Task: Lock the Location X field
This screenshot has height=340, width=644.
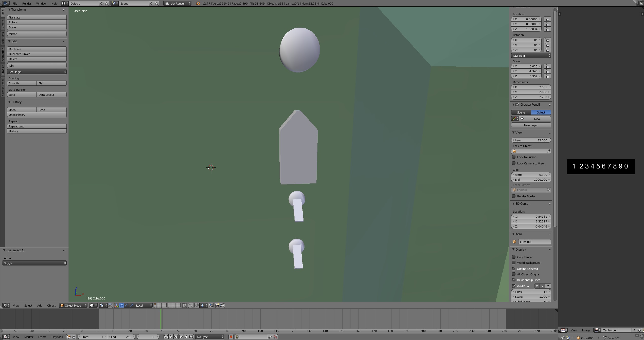Action: click(547, 19)
